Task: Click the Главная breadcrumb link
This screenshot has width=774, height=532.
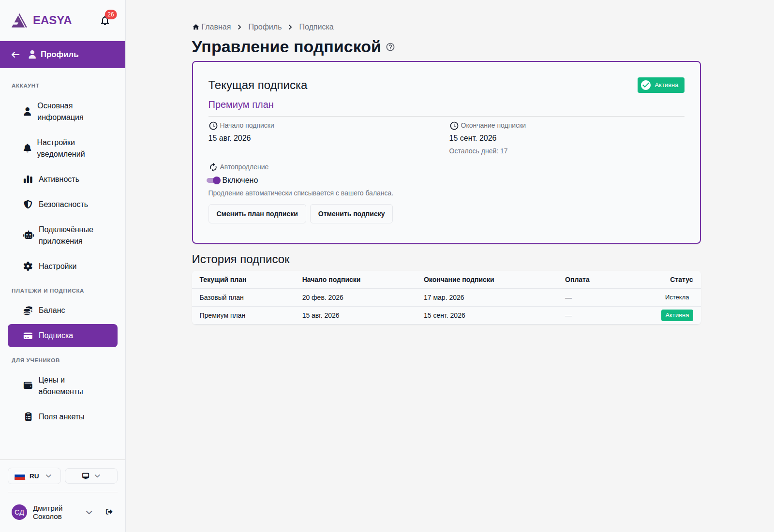Action: pos(216,27)
